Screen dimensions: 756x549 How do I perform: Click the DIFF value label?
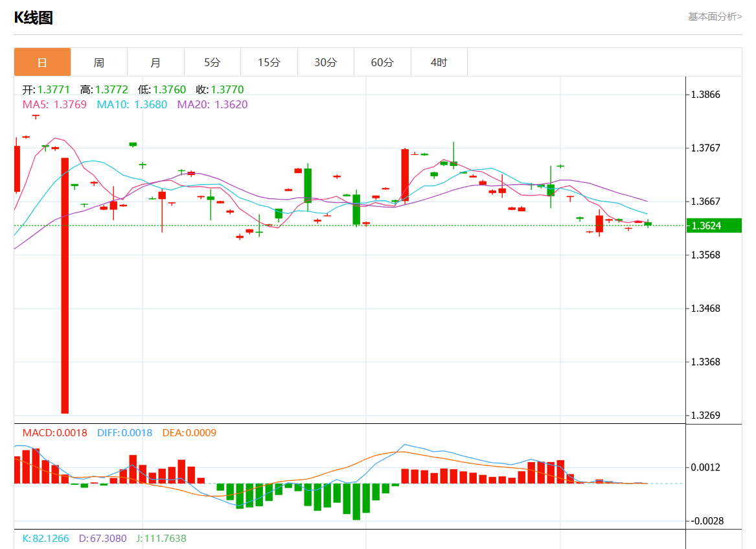(x=124, y=433)
